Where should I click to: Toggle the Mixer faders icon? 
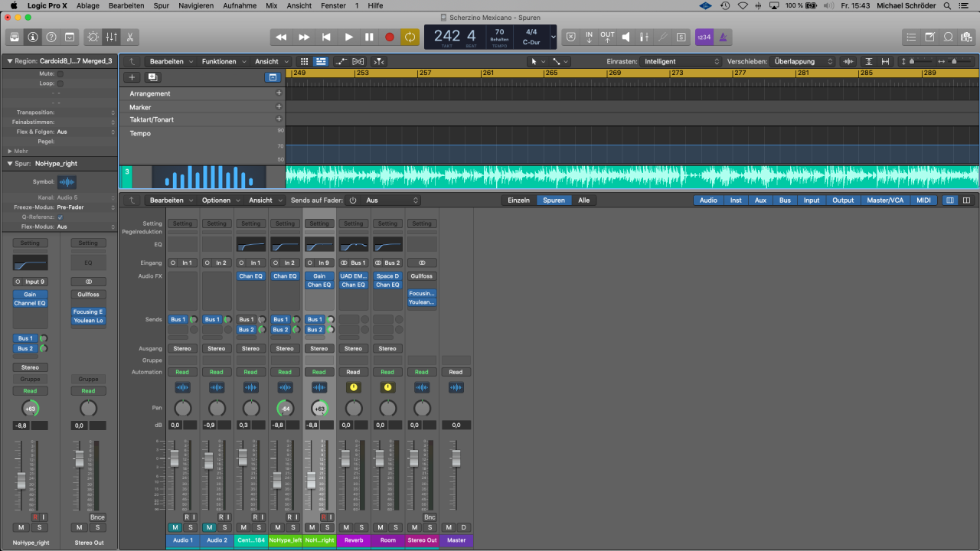(x=112, y=37)
